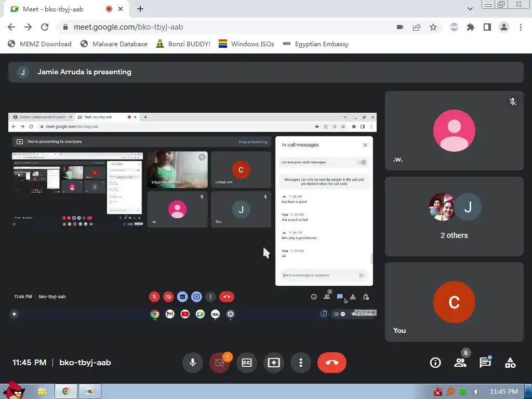Screen dimensions: 532x399
Task: Reload the Meet page
Action: [x=45, y=27]
